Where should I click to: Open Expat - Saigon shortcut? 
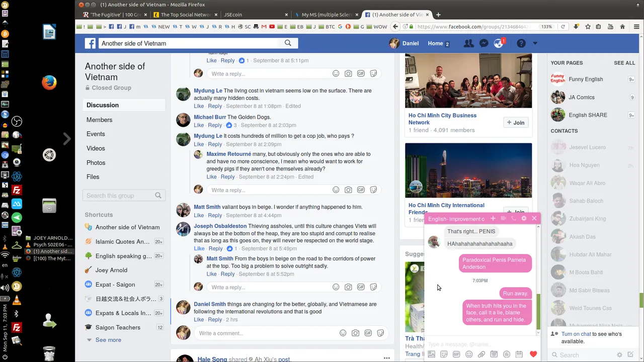coord(115,285)
